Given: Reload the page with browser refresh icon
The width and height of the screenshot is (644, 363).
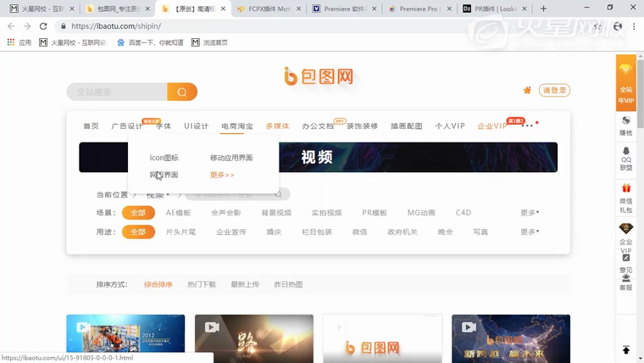Looking at the screenshot, I should (43, 26).
